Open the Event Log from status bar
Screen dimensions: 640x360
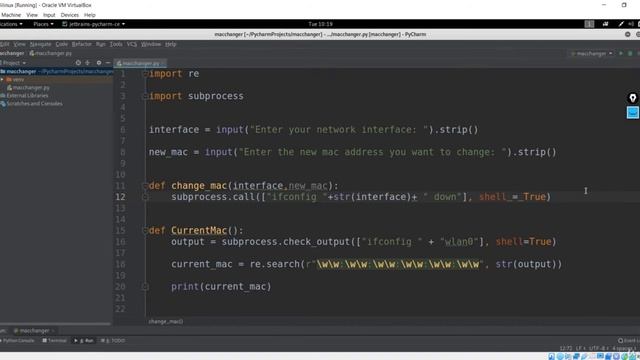coord(629,341)
